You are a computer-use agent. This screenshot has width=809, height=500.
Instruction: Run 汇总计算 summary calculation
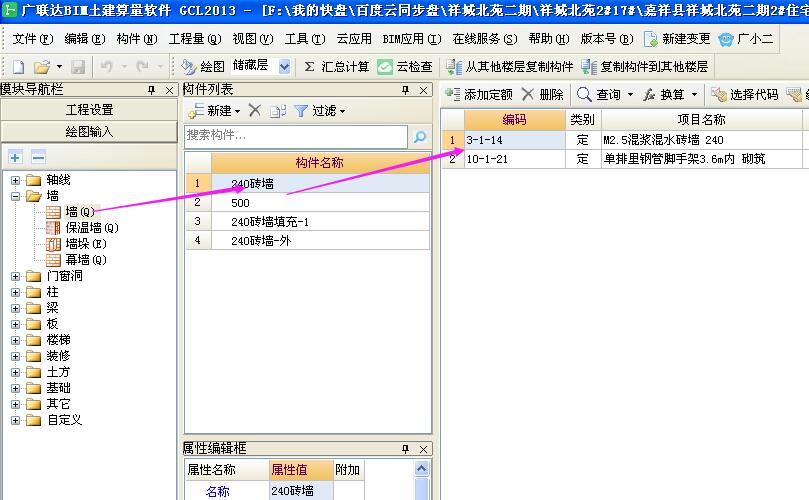click(x=337, y=67)
